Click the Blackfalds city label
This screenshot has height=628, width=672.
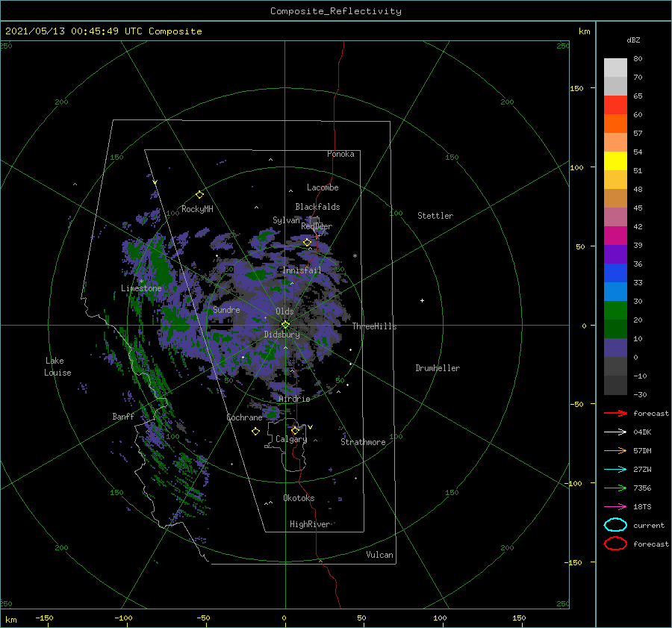317,207
